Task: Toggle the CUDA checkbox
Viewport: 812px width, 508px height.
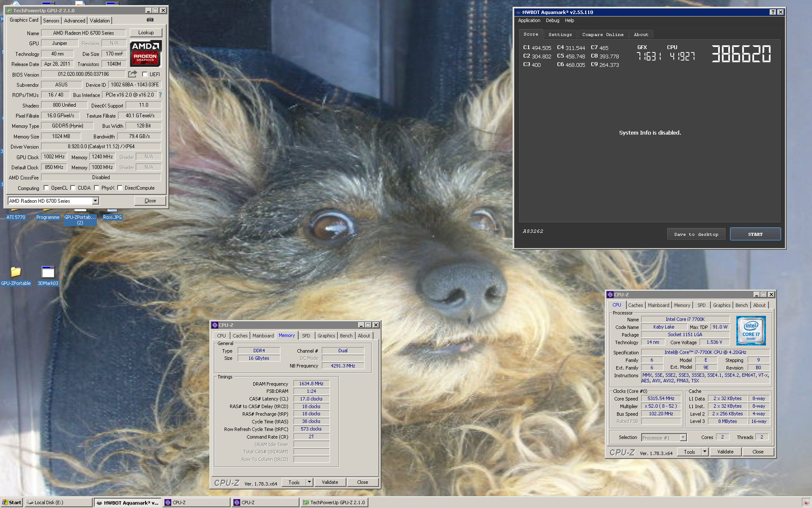Action: 73,188
